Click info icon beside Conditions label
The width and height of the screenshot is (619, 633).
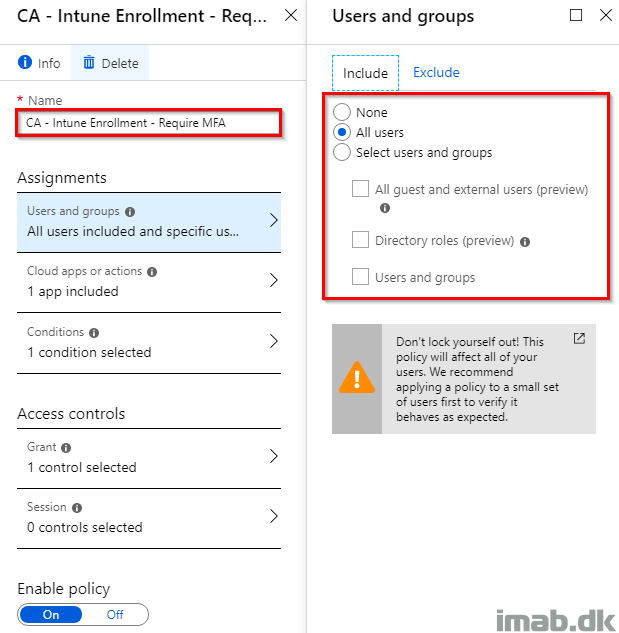point(94,333)
